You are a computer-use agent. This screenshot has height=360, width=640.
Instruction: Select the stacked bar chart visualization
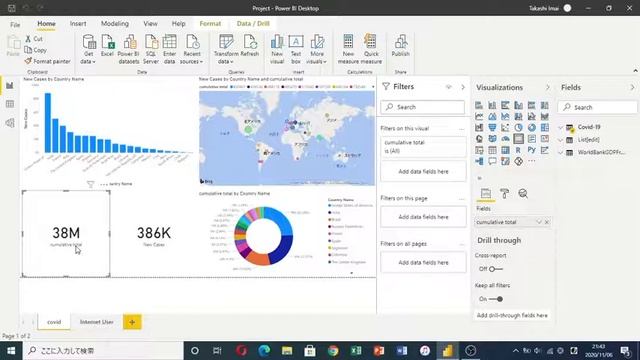coord(479,105)
